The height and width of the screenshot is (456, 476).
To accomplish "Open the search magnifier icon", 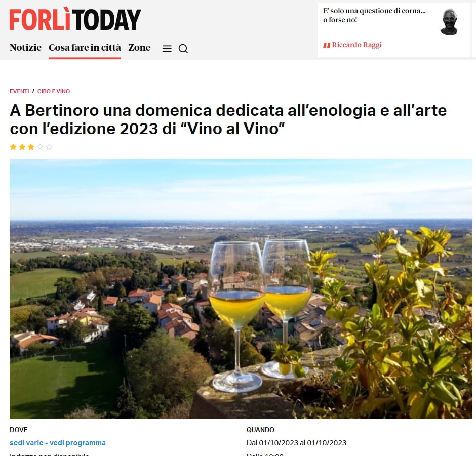I will (x=183, y=49).
